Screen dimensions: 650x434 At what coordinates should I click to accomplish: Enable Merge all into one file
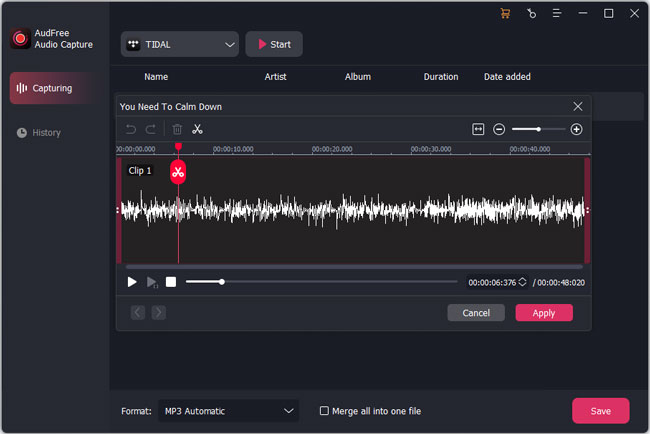(x=324, y=411)
